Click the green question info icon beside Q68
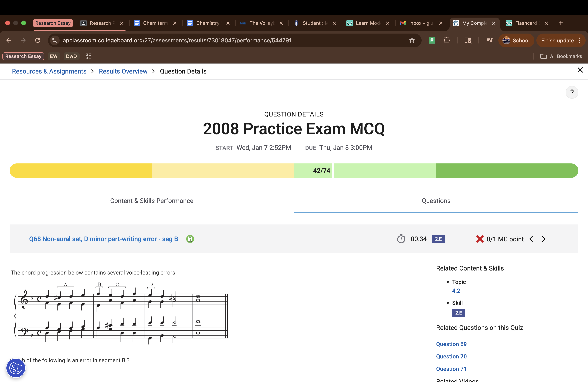Screen dimensions: 588x382 click(x=190, y=239)
